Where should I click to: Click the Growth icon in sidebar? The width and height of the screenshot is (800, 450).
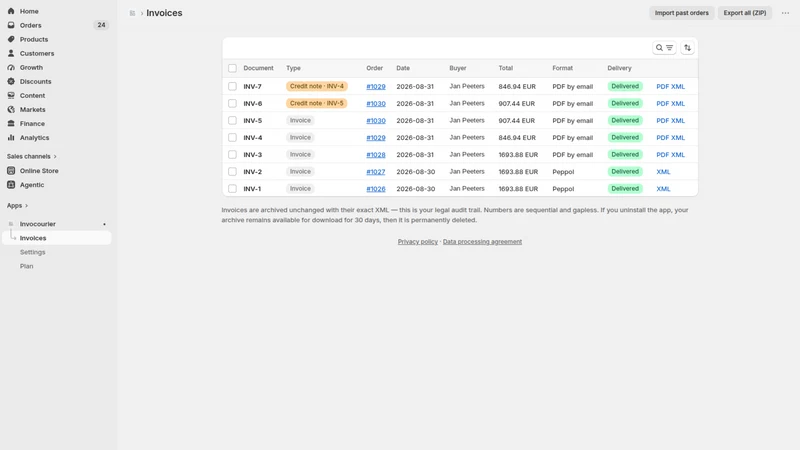[11, 67]
